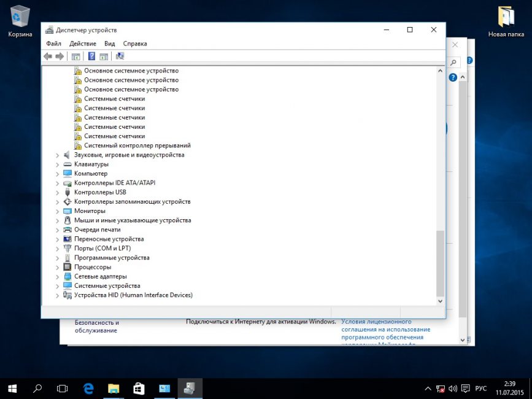Scan for hardware changes toolbar icon
The height and width of the screenshot is (399, 532).
[x=120, y=56]
